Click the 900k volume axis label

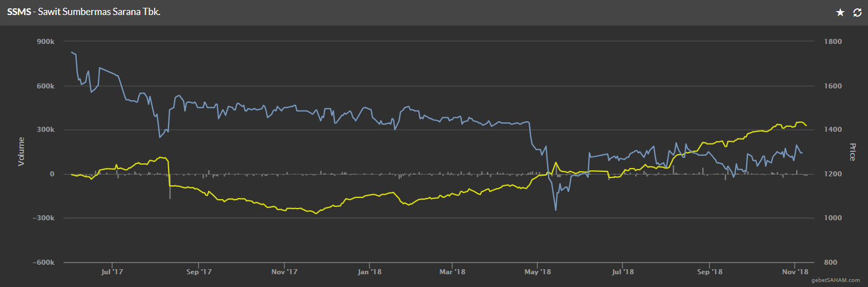45,42
